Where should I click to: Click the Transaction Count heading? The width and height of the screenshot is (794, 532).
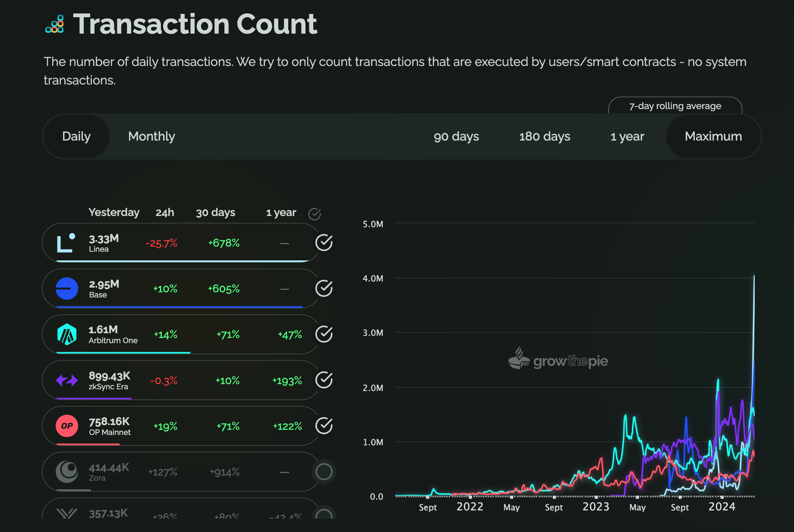(x=195, y=24)
